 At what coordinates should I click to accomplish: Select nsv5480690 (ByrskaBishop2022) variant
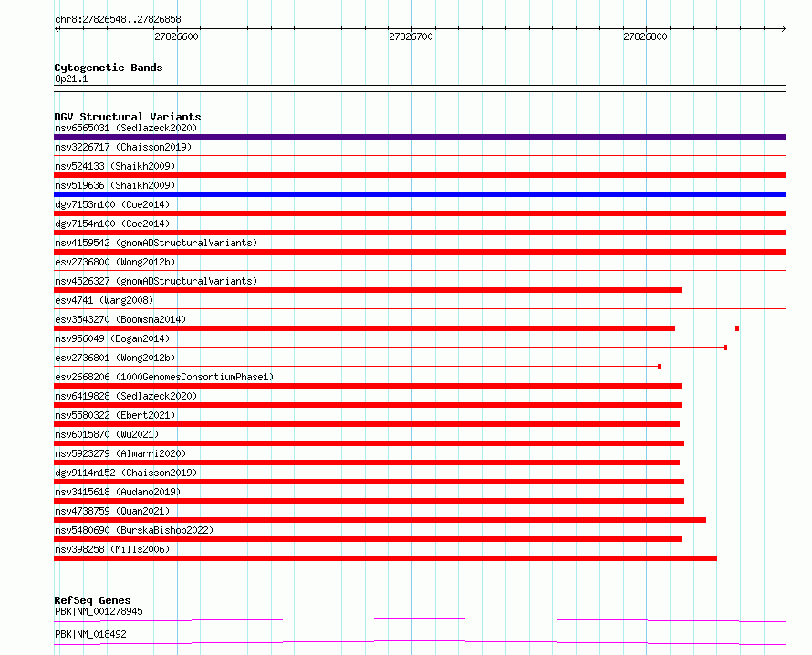pyautogui.click(x=134, y=530)
